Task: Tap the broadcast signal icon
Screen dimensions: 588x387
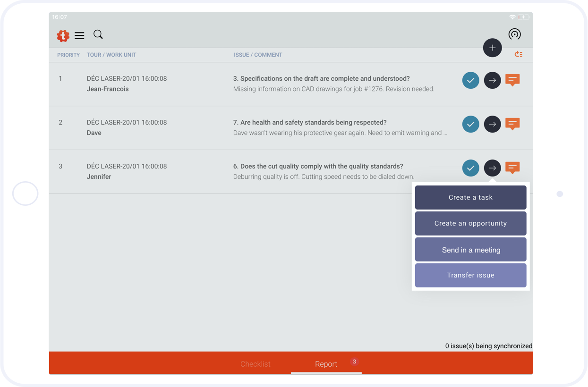Action: click(514, 34)
